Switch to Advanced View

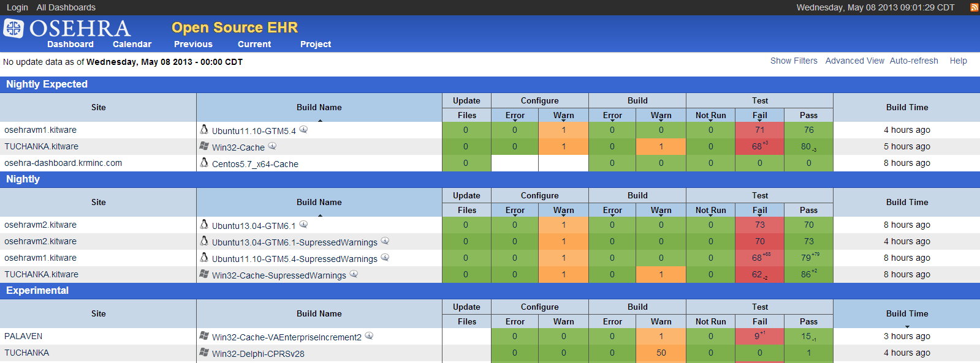(x=854, y=61)
